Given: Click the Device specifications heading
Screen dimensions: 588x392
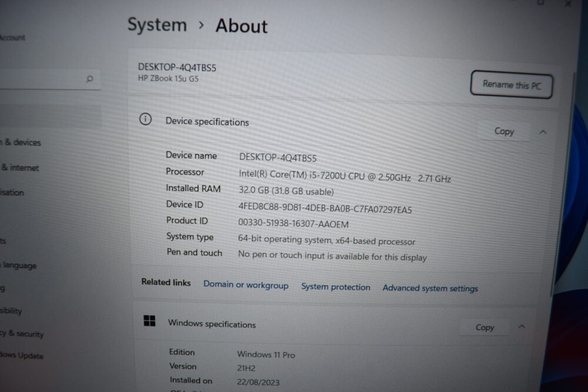Looking at the screenshot, I should 207,122.
